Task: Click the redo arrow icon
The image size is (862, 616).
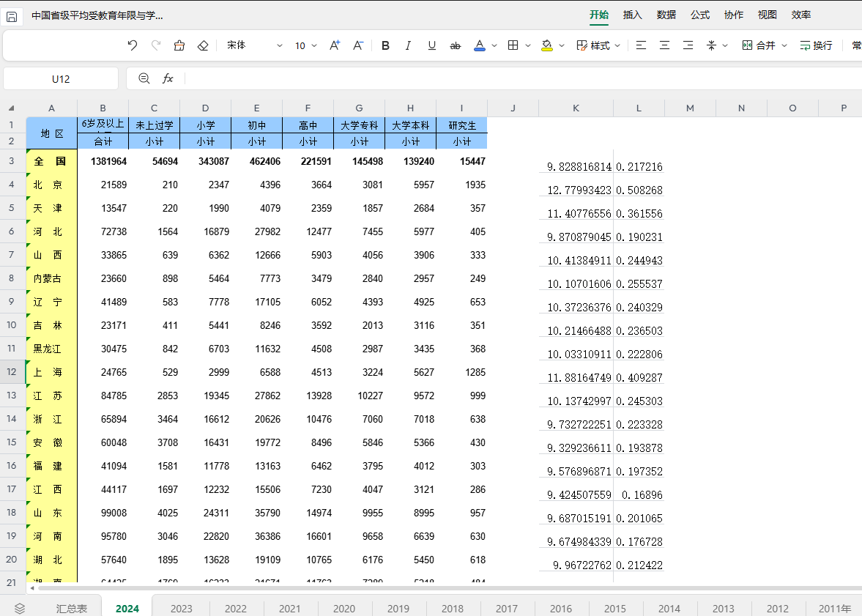Action: (156, 45)
